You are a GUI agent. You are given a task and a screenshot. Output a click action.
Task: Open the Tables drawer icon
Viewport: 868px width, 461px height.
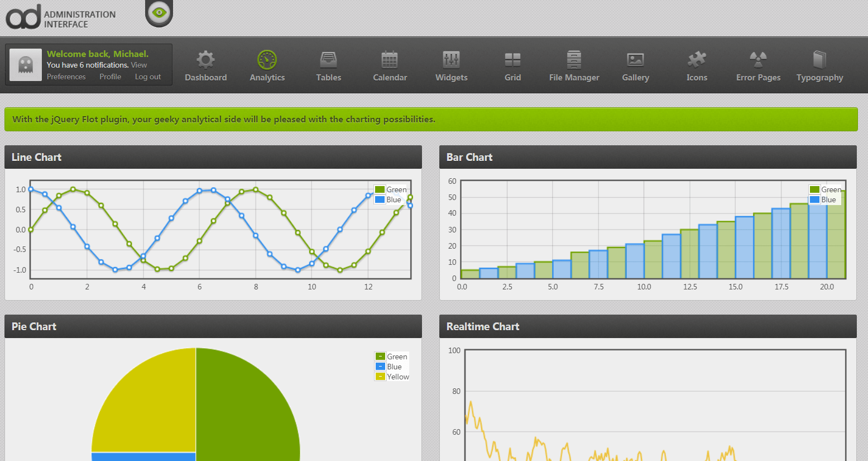pos(328,60)
